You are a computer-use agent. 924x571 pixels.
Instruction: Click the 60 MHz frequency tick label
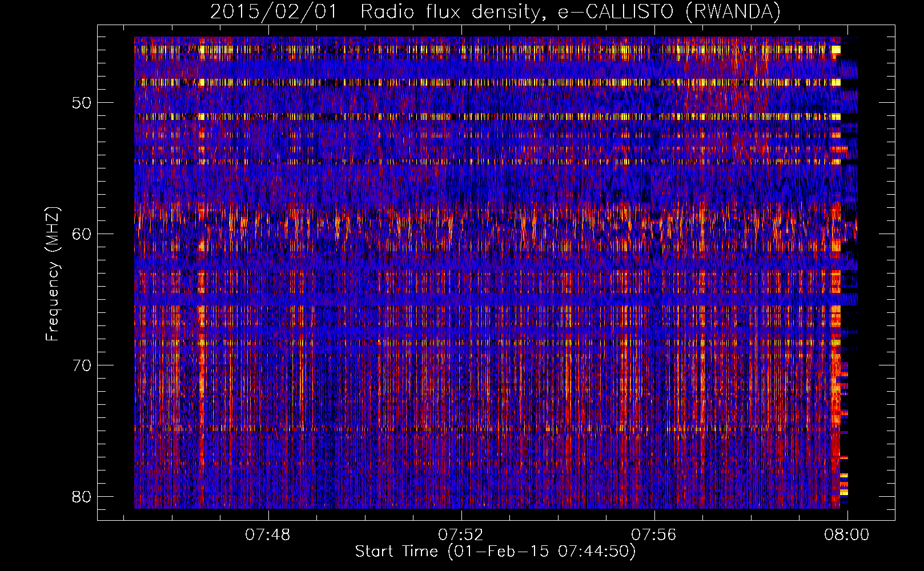point(82,234)
